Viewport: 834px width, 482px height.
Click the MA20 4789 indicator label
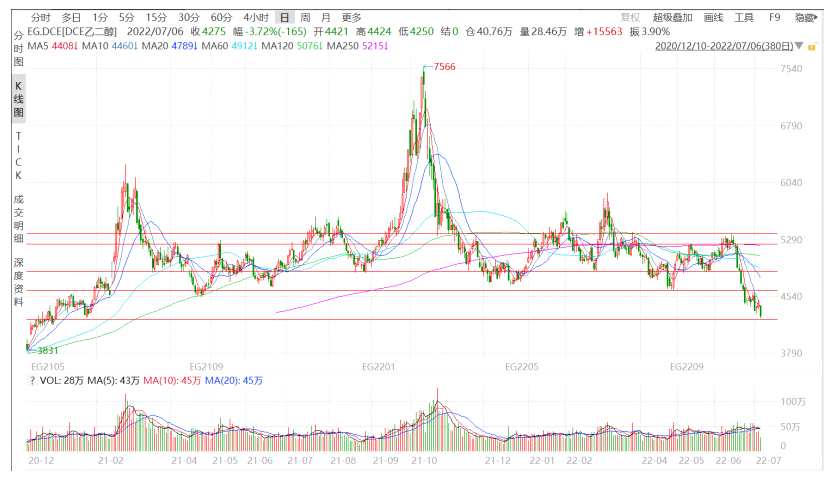coord(170,46)
